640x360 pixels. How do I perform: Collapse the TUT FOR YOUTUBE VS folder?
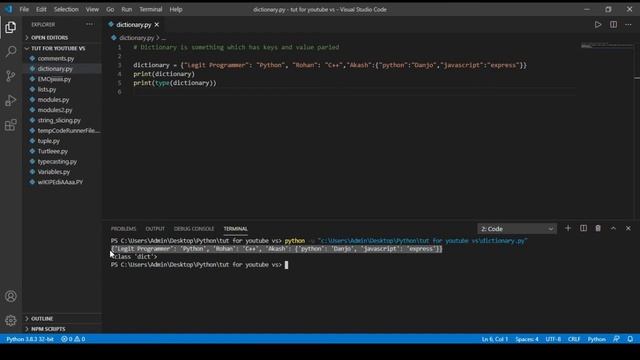pos(58,48)
